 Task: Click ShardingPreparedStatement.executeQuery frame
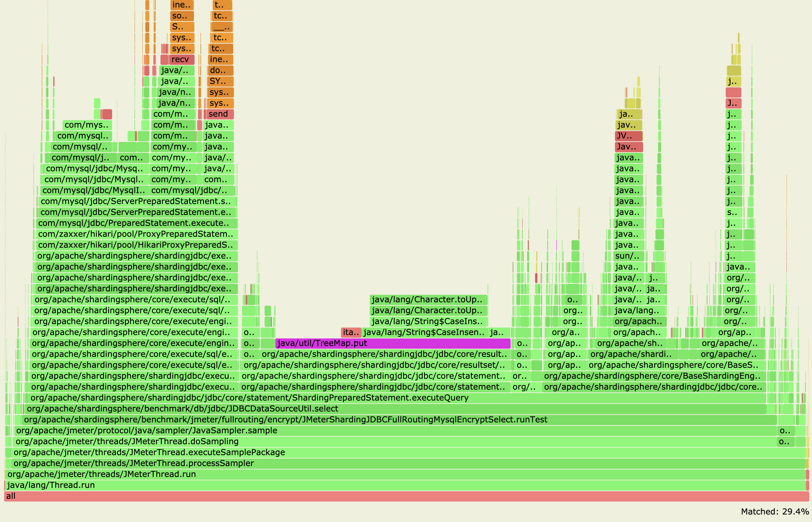(x=396, y=398)
